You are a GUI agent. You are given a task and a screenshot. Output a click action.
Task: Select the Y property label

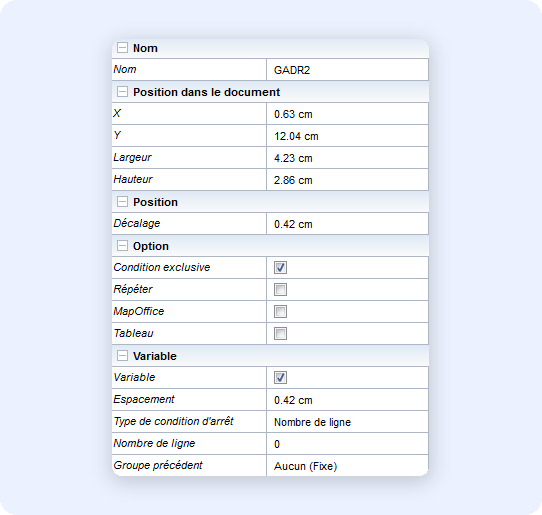(117, 135)
